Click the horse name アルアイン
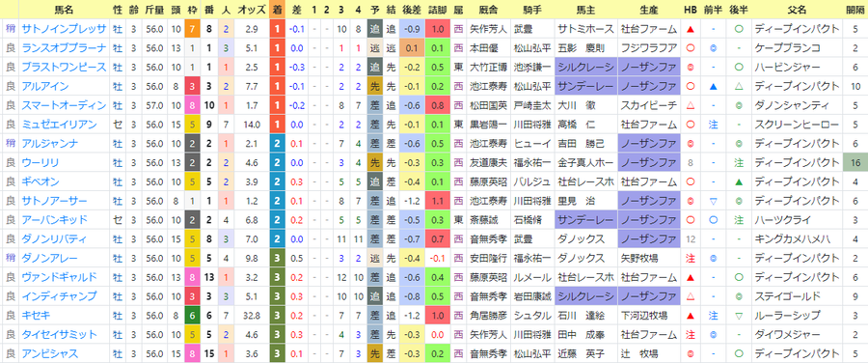 click(44, 87)
